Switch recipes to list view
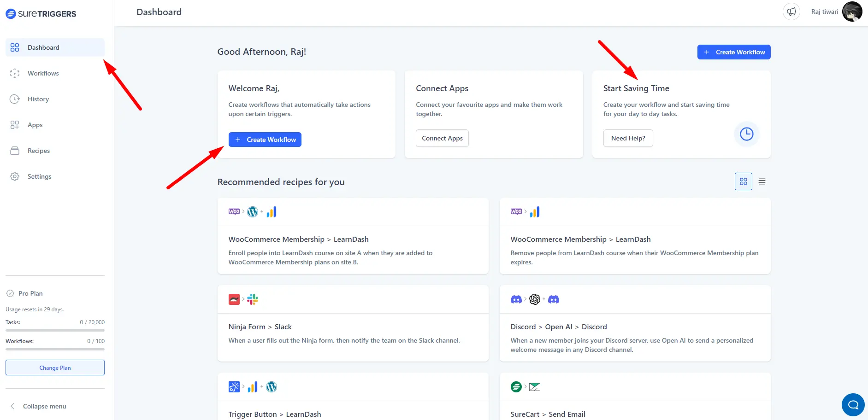 pos(762,181)
